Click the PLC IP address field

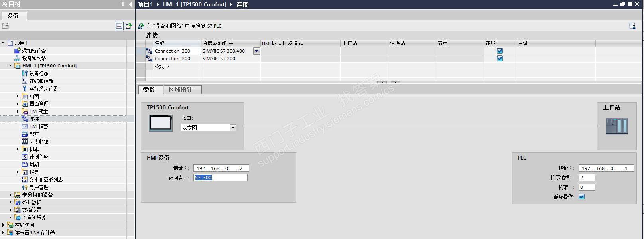pos(607,168)
